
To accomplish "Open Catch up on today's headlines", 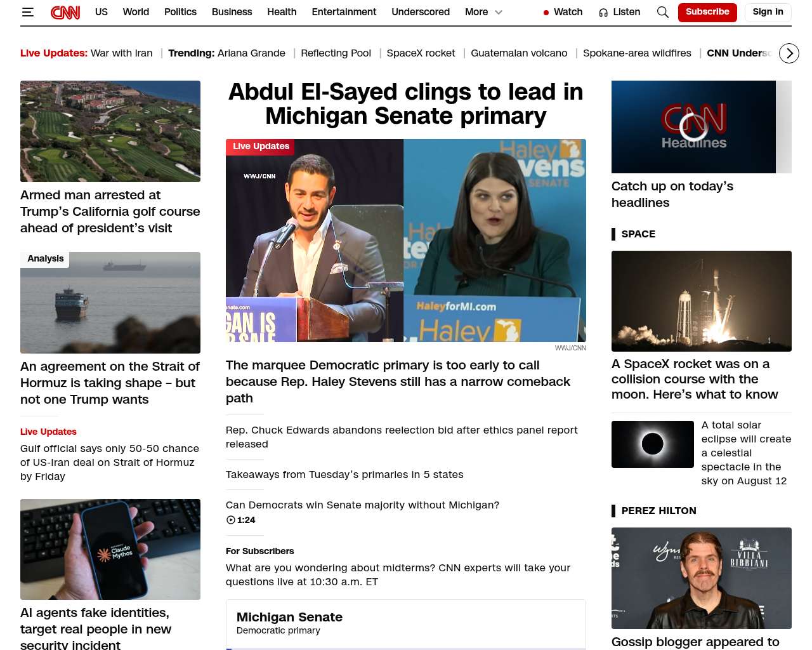I will [672, 194].
